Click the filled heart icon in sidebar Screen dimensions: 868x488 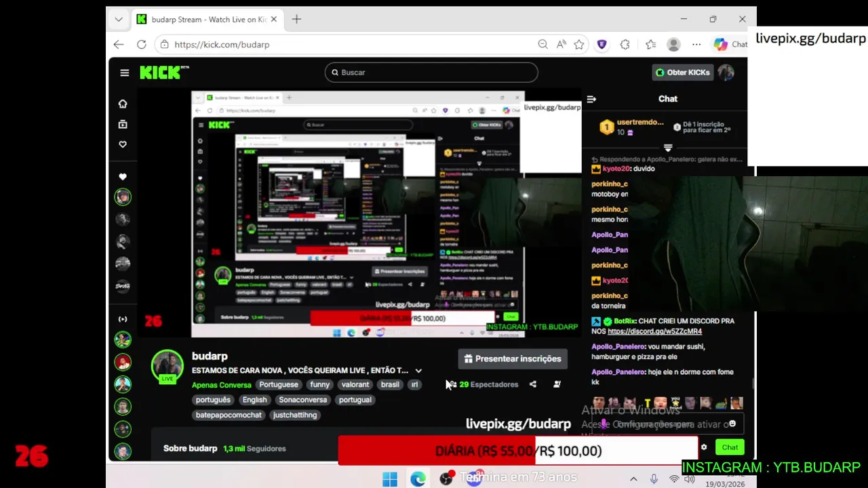tap(123, 177)
